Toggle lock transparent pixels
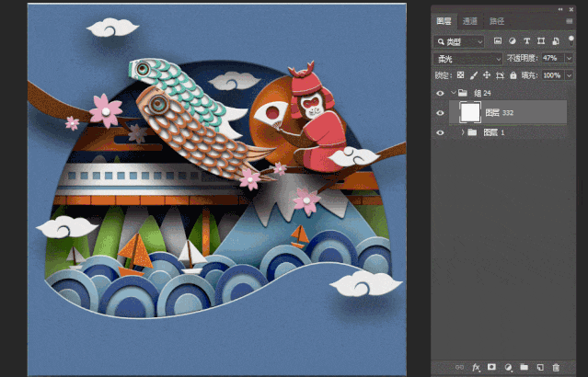The height and width of the screenshot is (377, 588). (461, 75)
